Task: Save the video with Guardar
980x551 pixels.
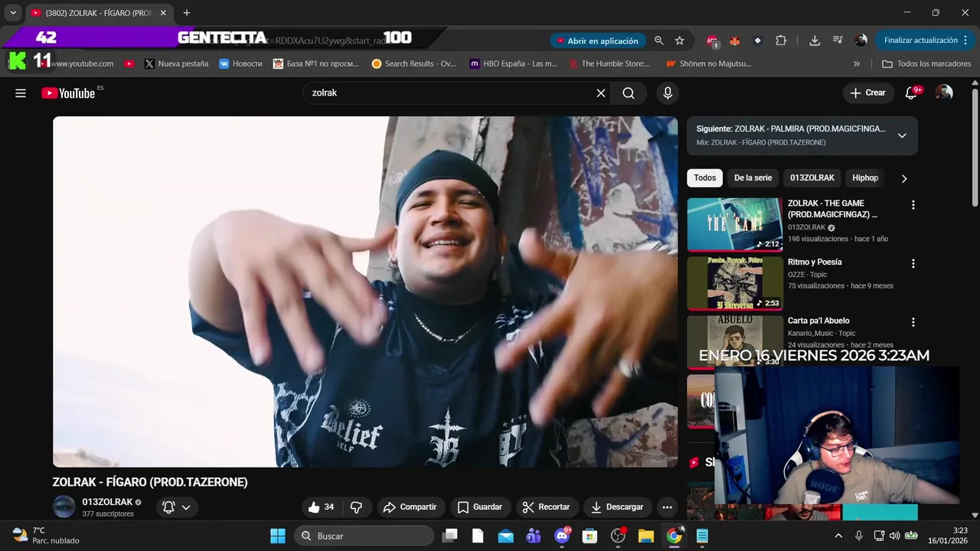Action: 480,507
